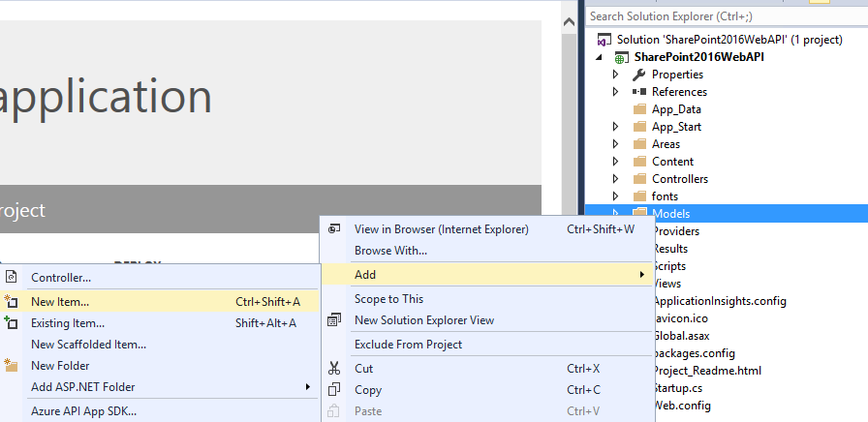Click the Paste clipboard icon

[x=333, y=411]
